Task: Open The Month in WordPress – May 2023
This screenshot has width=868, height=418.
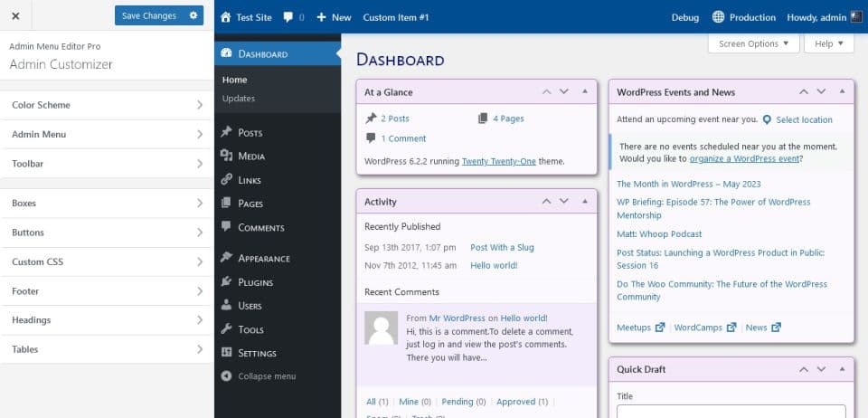Action: (x=689, y=184)
